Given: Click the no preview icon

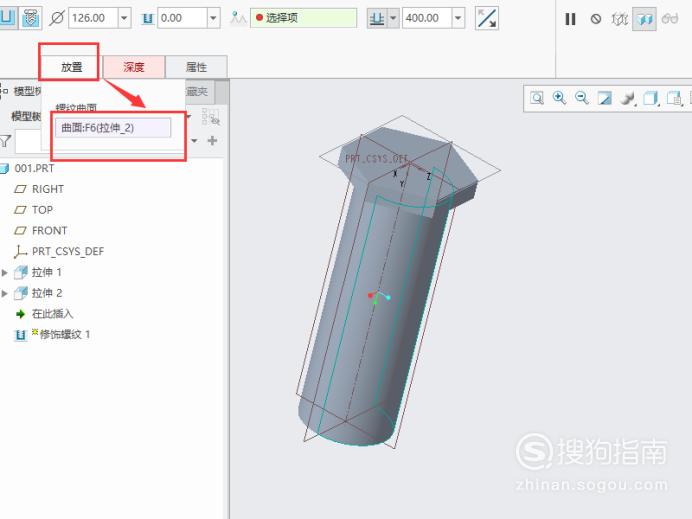Looking at the screenshot, I should point(596,19).
